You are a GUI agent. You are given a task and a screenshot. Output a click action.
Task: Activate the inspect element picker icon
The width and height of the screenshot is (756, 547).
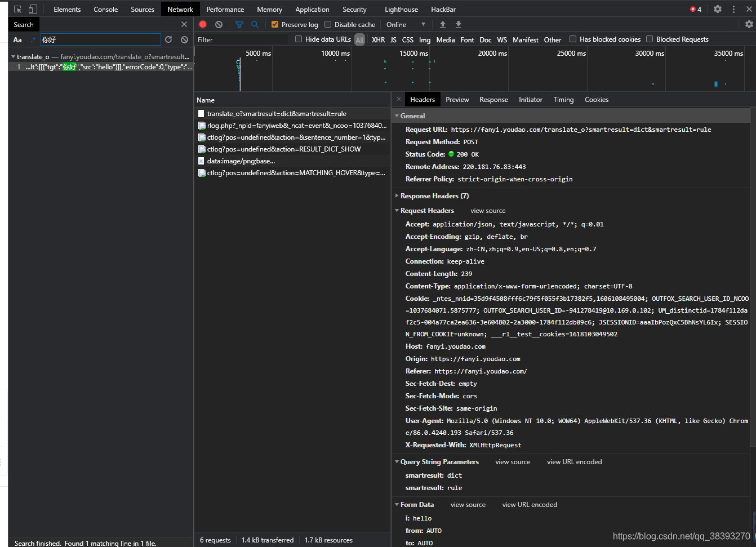pos(17,10)
